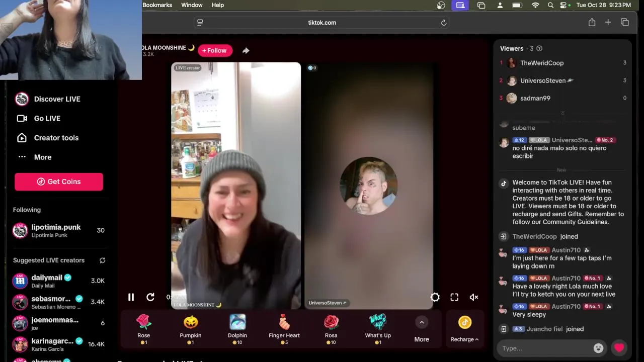644x362 pixels.
Task: Click the Get Coins button
Action: click(x=59, y=182)
